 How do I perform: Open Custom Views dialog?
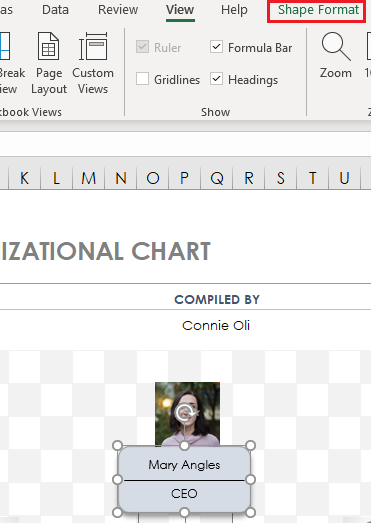(93, 63)
